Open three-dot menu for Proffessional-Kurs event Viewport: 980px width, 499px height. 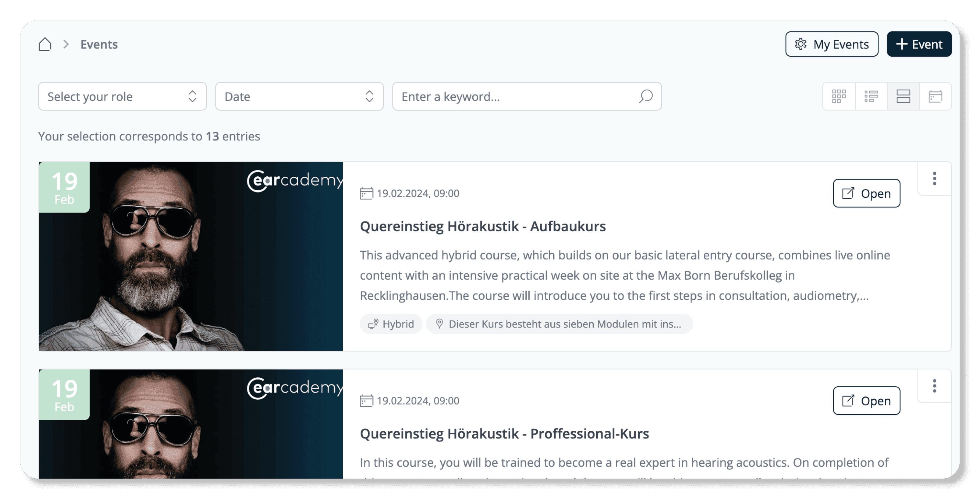[934, 386]
